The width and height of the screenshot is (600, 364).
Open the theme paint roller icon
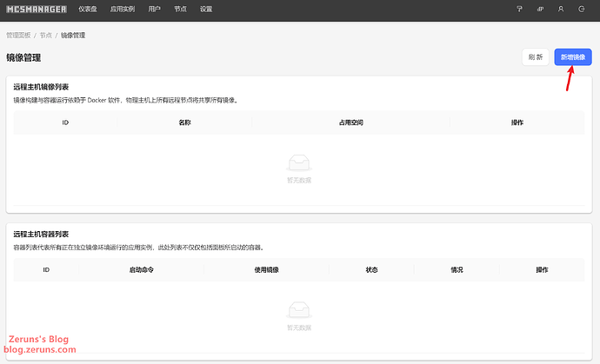pyautogui.click(x=519, y=9)
